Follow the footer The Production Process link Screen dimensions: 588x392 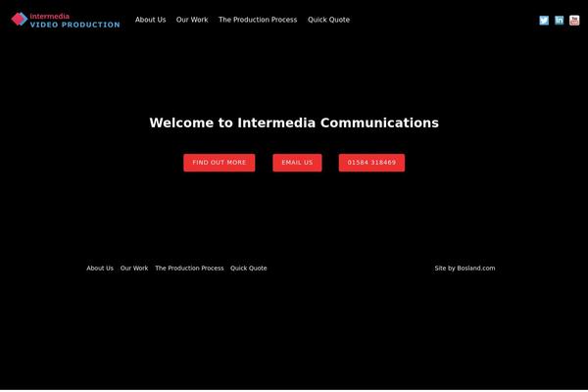pyautogui.click(x=189, y=269)
